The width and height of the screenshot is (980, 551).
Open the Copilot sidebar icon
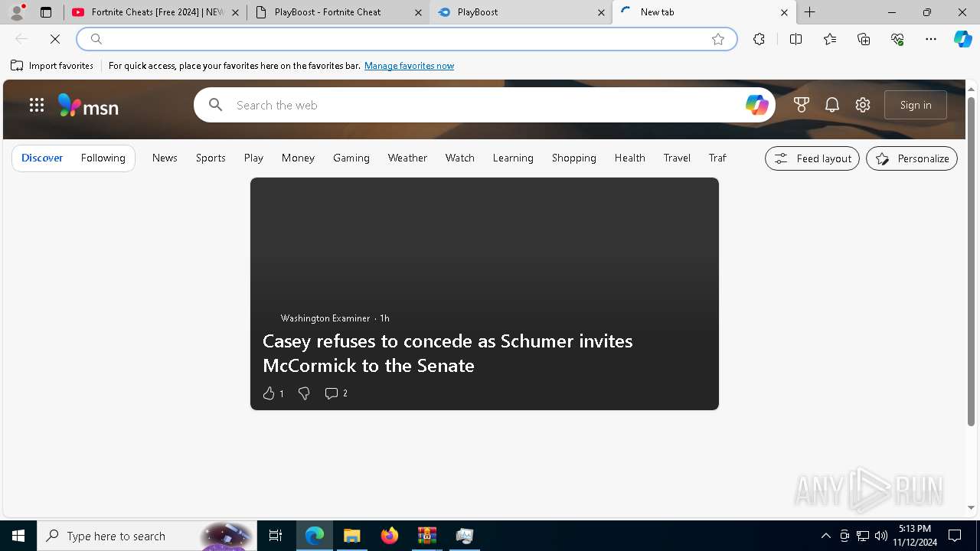(x=962, y=39)
